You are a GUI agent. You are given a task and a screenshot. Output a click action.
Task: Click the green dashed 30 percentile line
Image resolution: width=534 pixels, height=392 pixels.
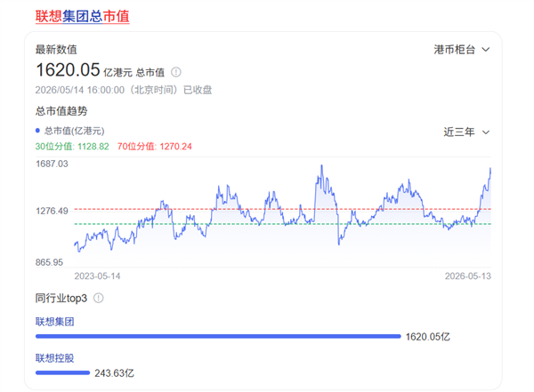[283, 224]
